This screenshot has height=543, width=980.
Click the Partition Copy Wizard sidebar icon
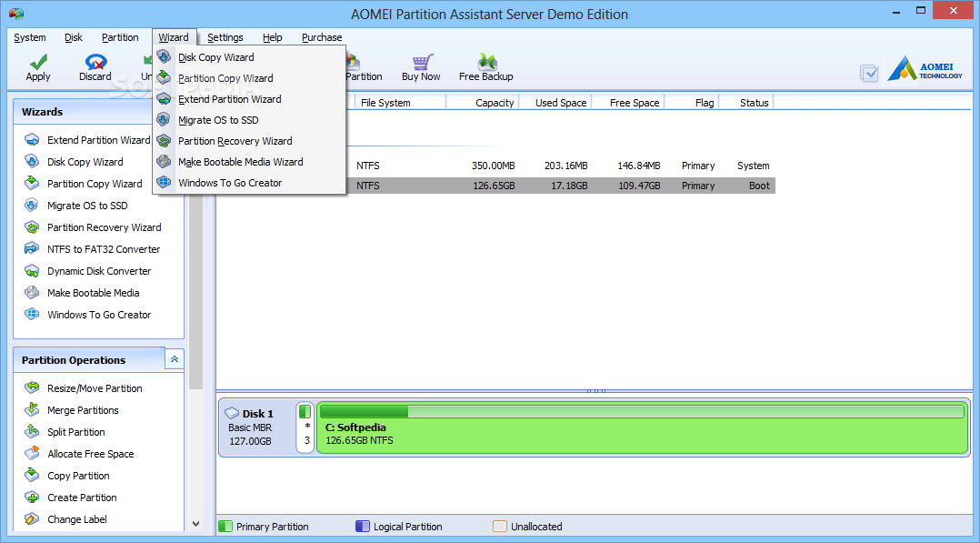click(32, 184)
